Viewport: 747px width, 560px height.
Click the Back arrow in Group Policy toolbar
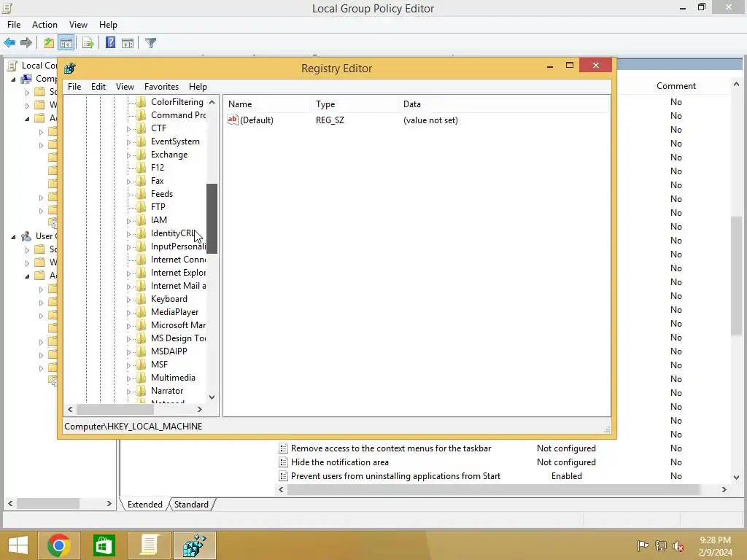pyautogui.click(x=9, y=43)
